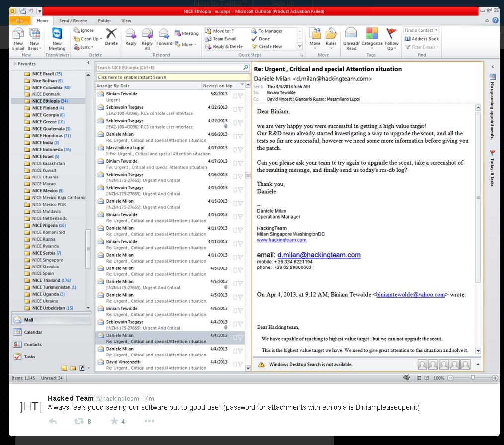The height and width of the screenshot is (445, 504).
Task: Click Reply All icon
Action: click(147, 39)
